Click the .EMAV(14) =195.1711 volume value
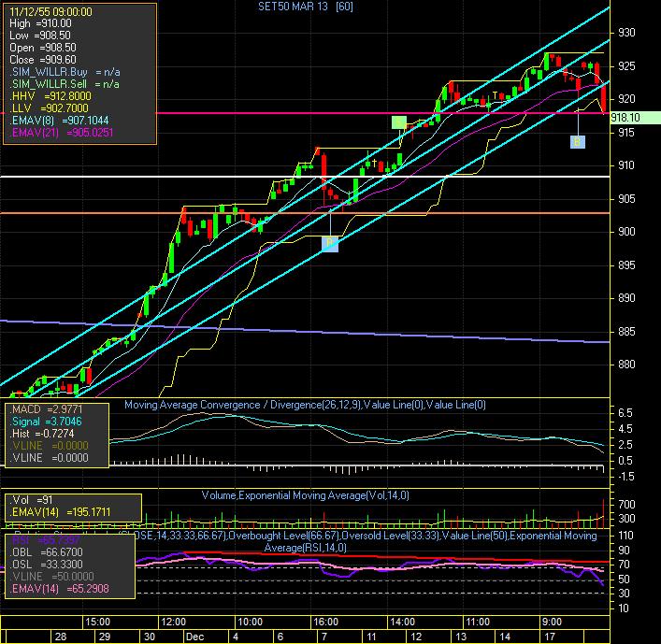 coord(60,512)
